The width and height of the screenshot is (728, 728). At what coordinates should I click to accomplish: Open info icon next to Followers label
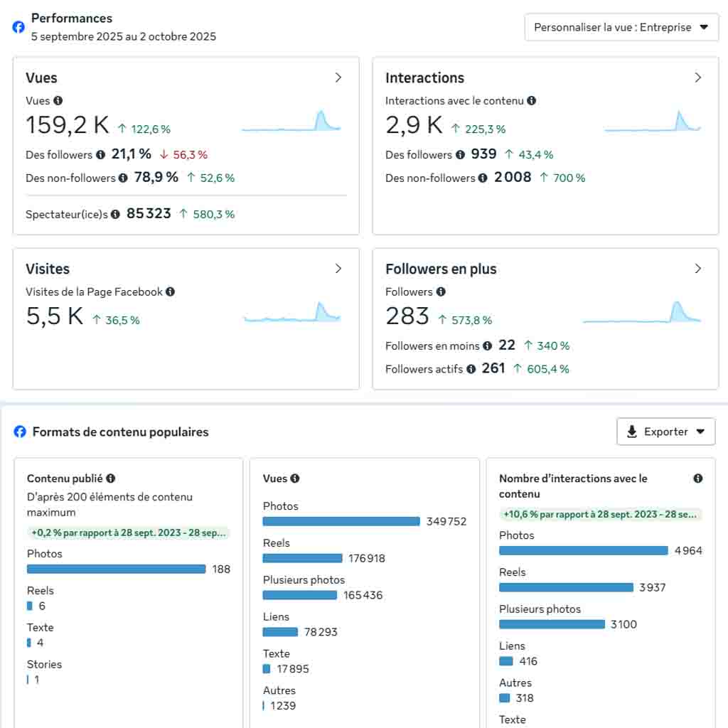(441, 291)
